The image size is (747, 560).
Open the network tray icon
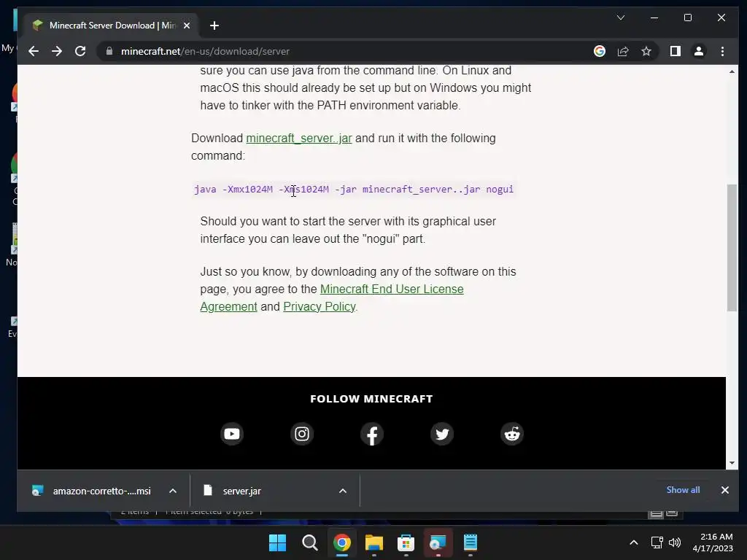tap(657, 542)
